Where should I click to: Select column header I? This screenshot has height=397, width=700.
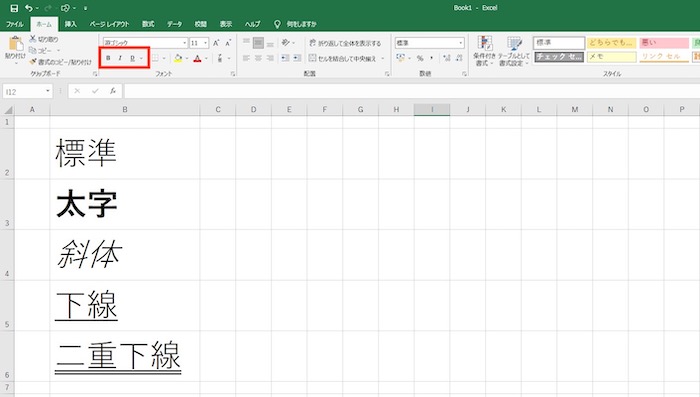(432, 109)
